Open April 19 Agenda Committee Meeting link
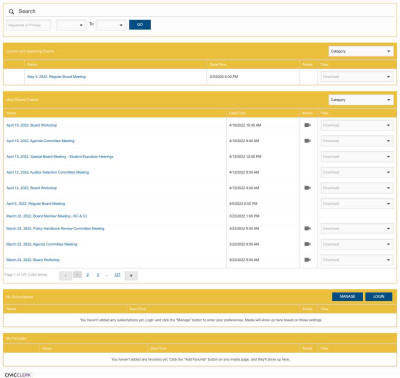 [40, 141]
